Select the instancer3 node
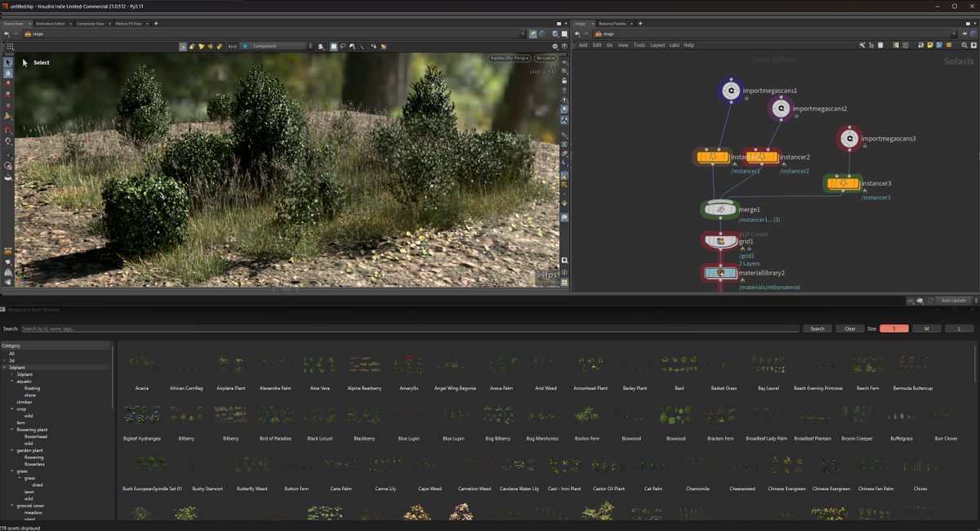The width and height of the screenshot is (980, 531). click(843, 184)
